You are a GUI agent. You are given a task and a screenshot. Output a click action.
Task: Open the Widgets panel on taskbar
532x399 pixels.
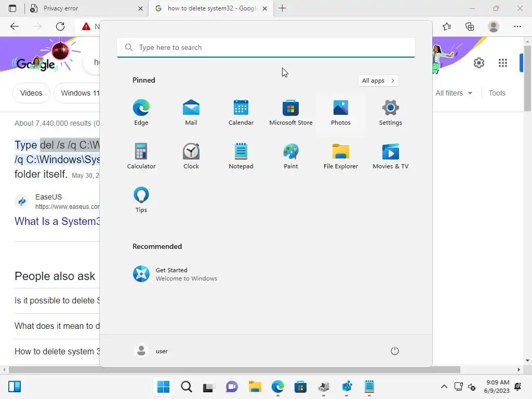(15, 387)
